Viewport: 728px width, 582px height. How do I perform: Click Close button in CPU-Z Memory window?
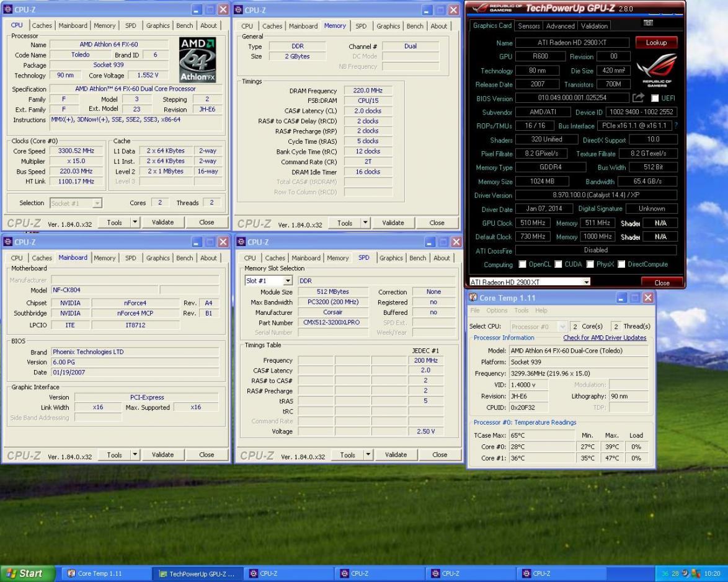[437, 223]
